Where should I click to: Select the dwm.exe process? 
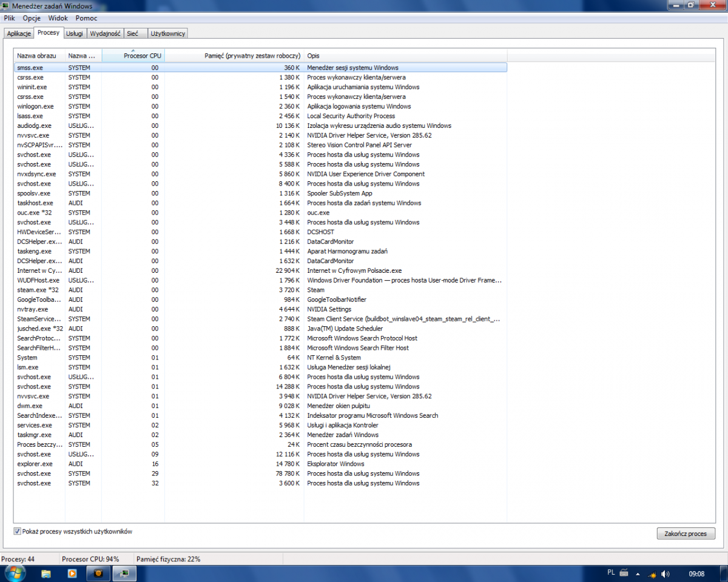[x=260, y=406]
